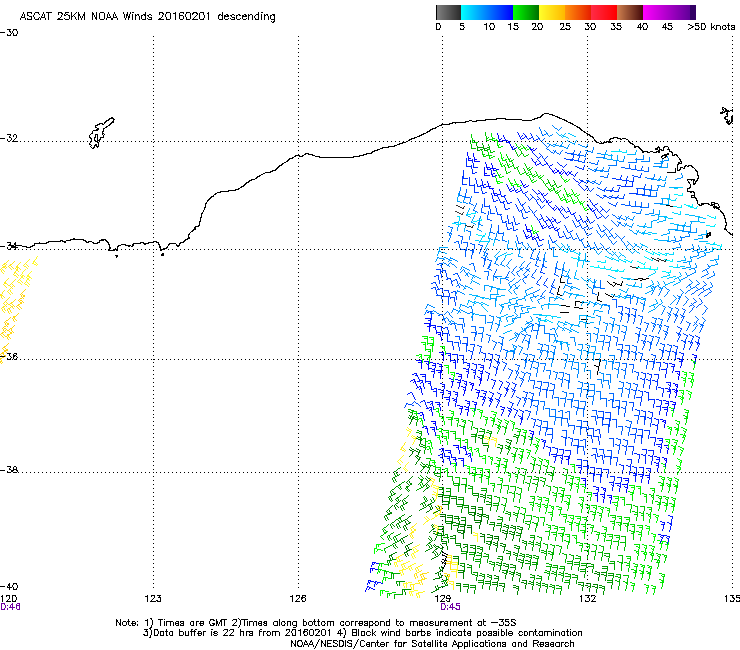740x650 pixels.
Task: Click the purple '0:45' swath time label
Action: [450, 607]
